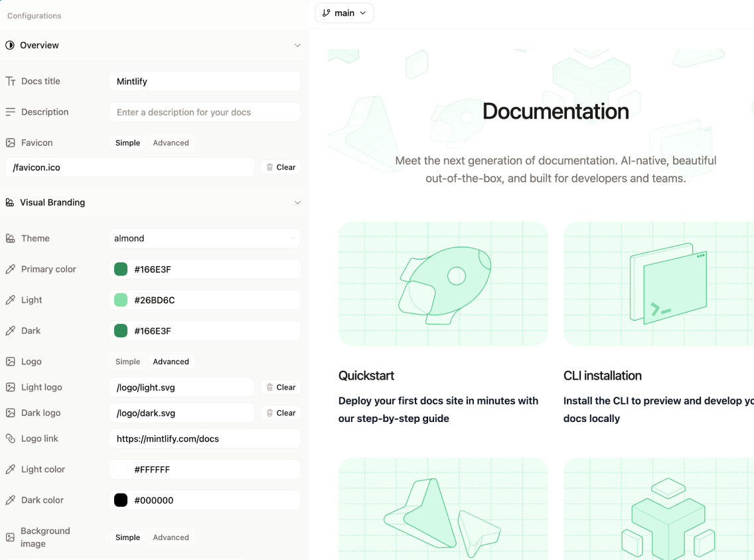Click the #26BD6C Light color swatch
Viewport: 754px width, 560px height.
coord(120,300)
